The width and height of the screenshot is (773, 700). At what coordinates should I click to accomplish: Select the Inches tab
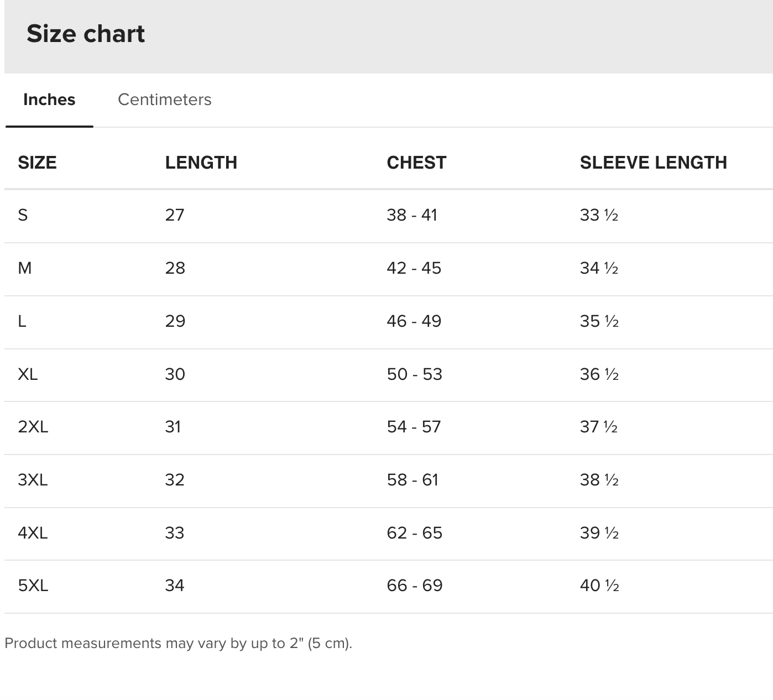point(49,100)
